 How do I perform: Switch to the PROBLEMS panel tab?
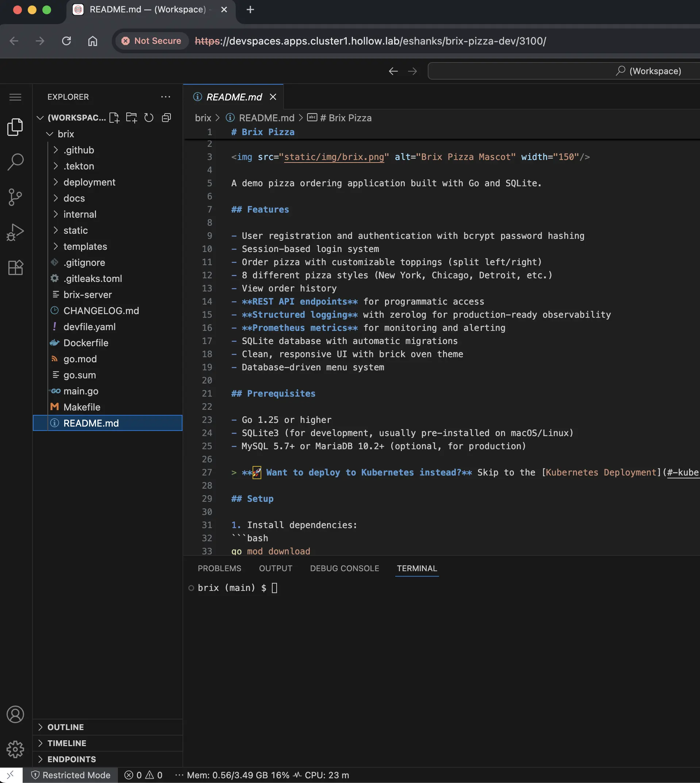219,568
